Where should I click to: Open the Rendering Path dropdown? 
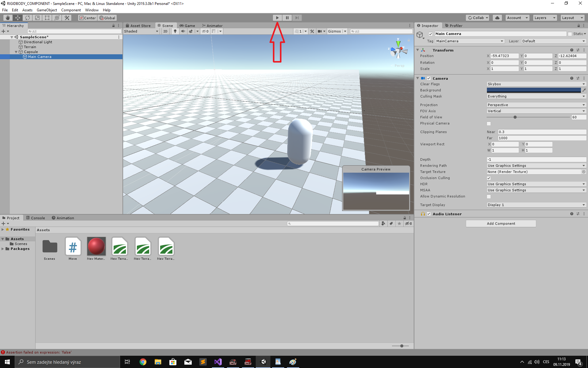point(536,165)
